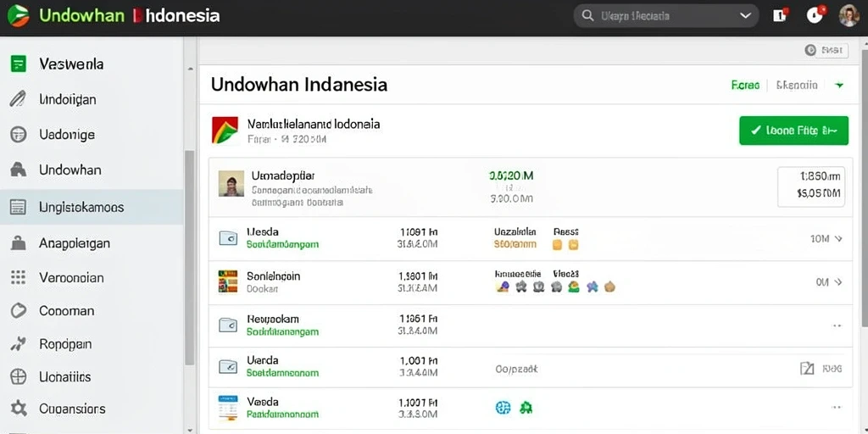Click the main content vertical scrollbar

(x=865, y=188)
